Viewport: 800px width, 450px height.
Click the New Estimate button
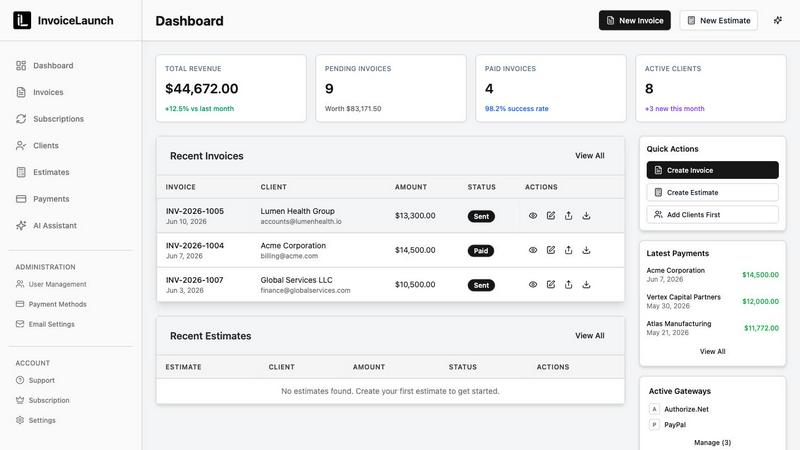pos(718,20)
